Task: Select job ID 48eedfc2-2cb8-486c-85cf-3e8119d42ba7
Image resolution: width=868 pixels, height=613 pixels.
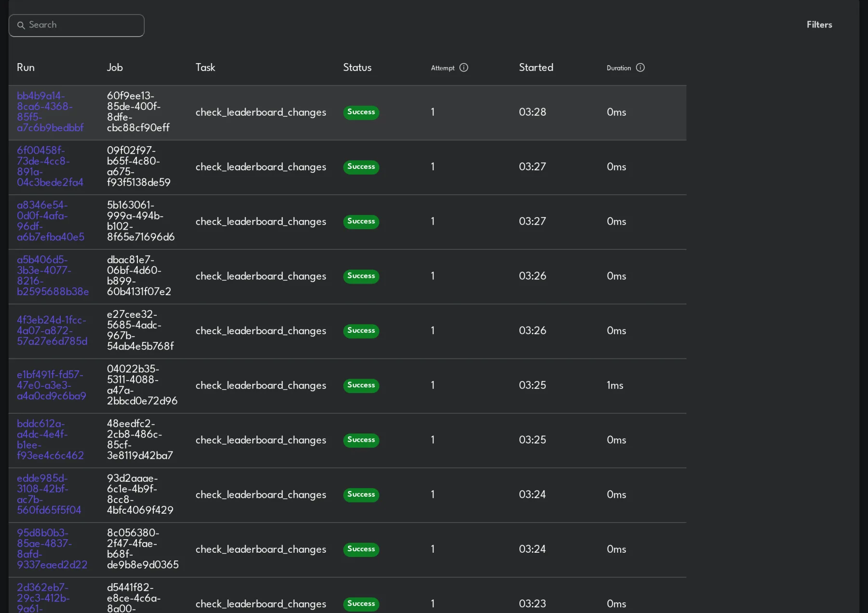Action: point(140,439)
